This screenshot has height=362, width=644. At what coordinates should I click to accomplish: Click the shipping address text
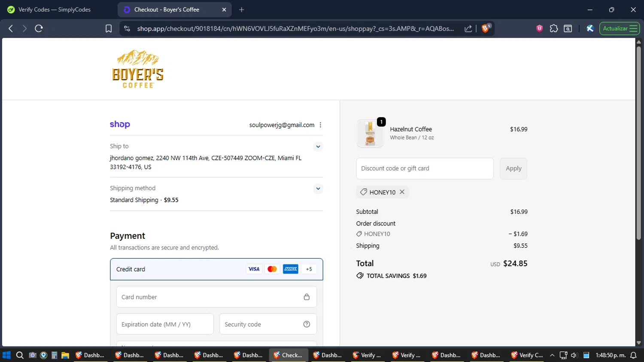click(206, 162)
